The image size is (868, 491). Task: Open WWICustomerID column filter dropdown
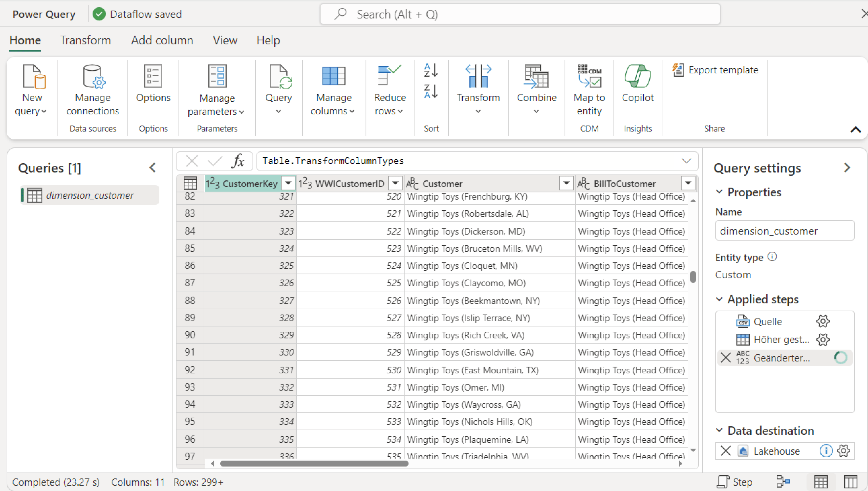[x=395, y=183]
